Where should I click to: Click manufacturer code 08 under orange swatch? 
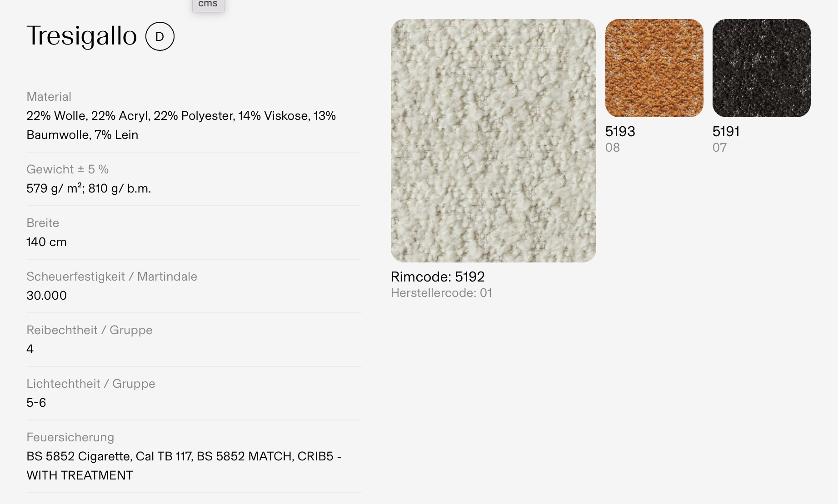pyautogui.click(x=612, y=148)
